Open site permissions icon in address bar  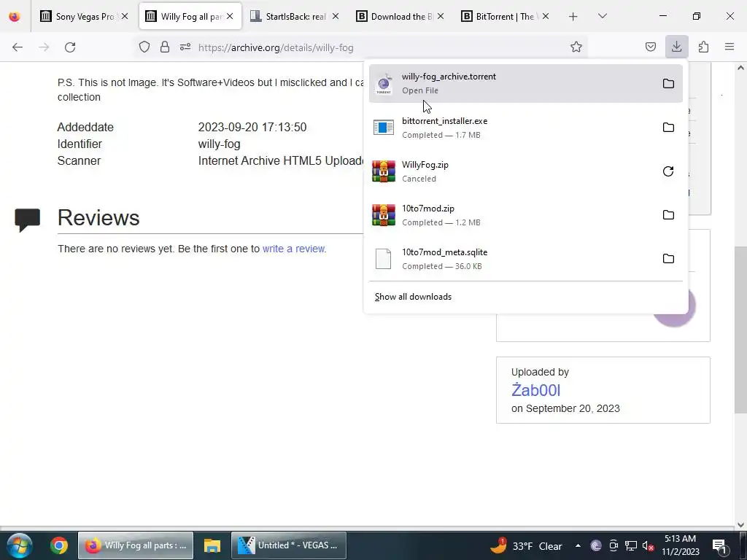coord(185,47)
